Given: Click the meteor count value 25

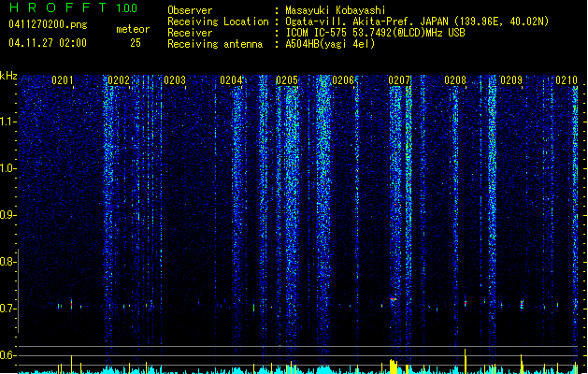Looking at the screenshot, I should tap(136, 43).
